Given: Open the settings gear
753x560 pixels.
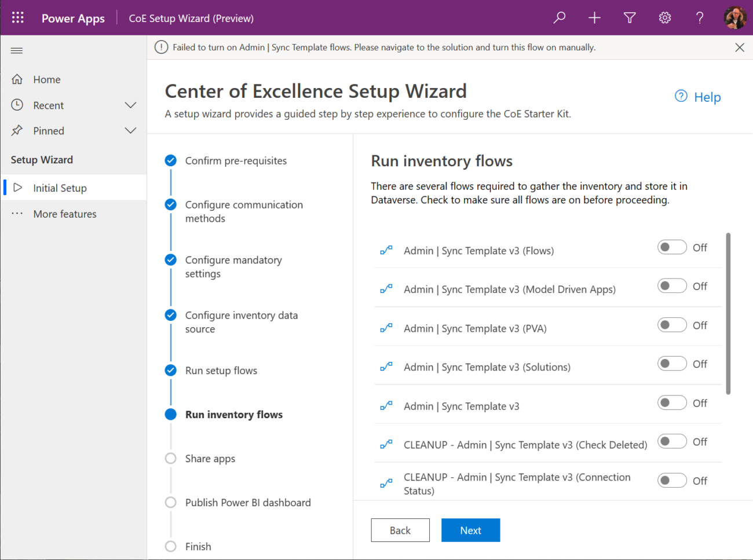Looking at the screenshot, I should pyautogui.click(x=664, y=17).
